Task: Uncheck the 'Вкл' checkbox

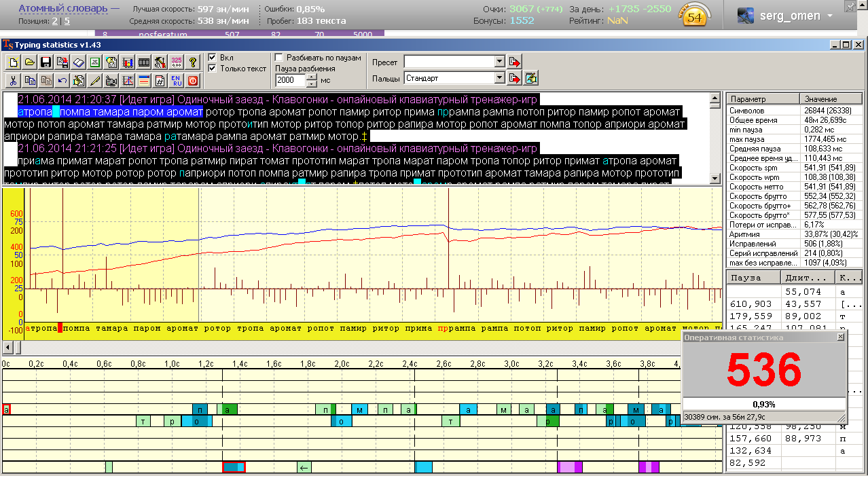Action: pyautogui.click(x=213, y=58)
